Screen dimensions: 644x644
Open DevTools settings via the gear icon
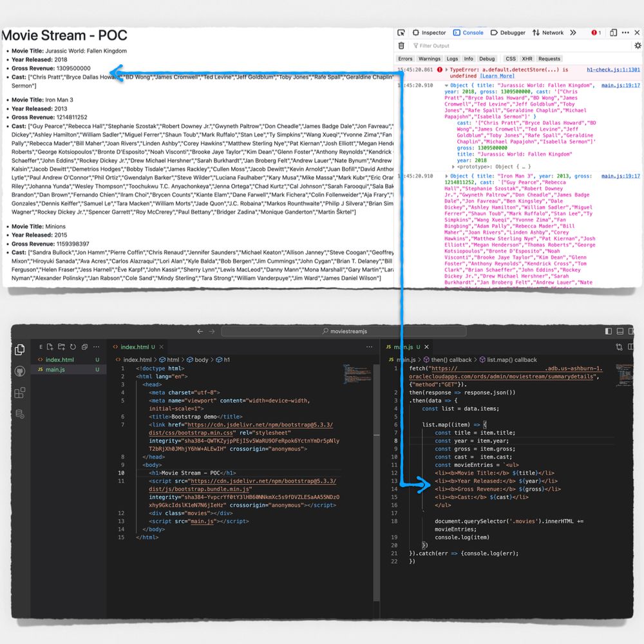637,46
